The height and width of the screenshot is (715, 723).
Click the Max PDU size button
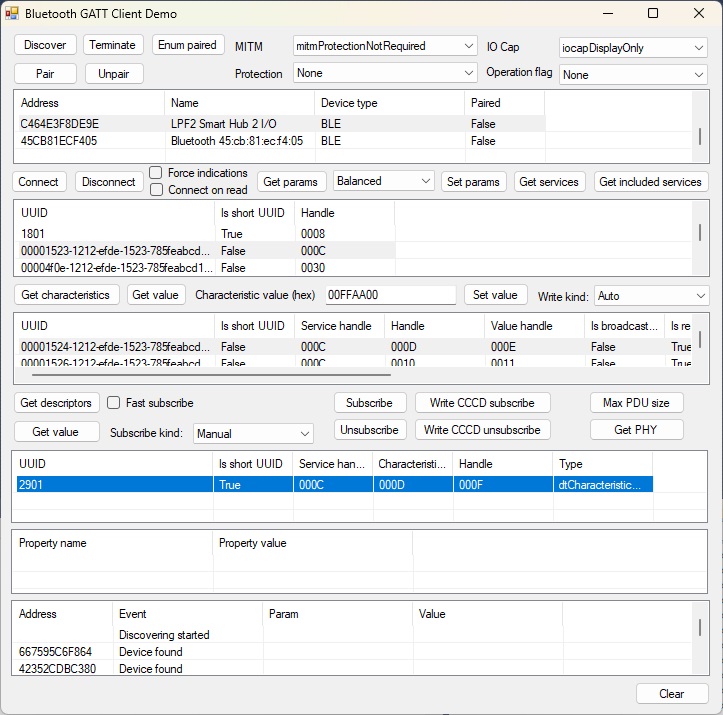636,403
